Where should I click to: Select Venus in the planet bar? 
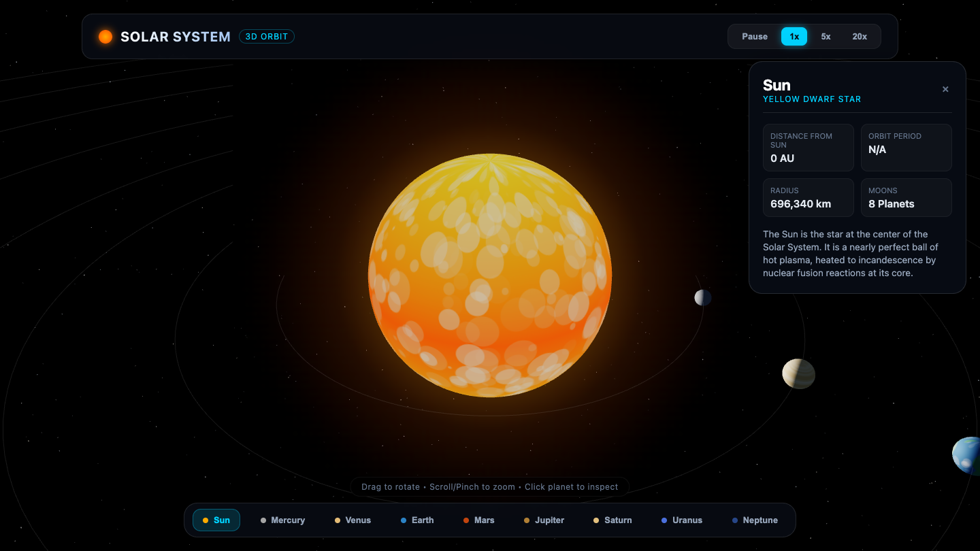tap(353, 520)
